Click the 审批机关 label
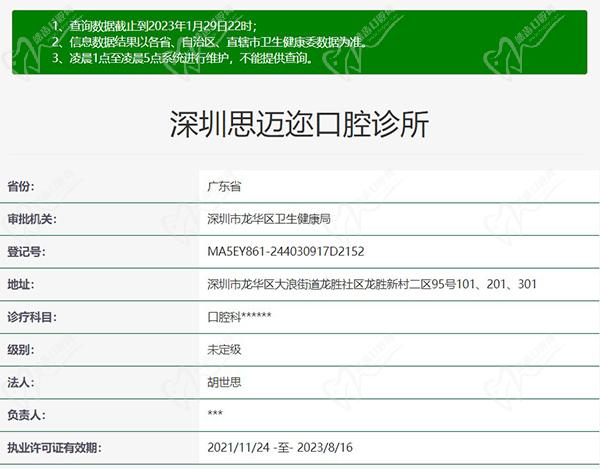Viewport: 600px width, 469px height. [32, 219]
